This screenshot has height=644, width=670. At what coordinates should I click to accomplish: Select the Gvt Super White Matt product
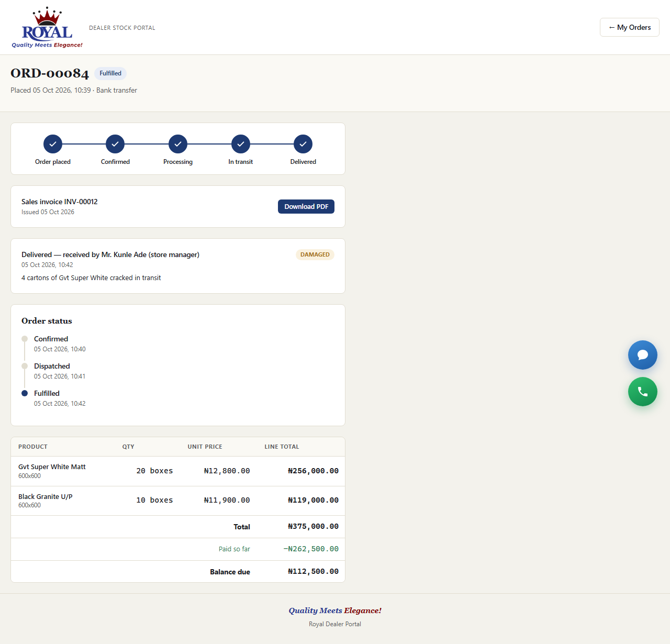(52, 467)
